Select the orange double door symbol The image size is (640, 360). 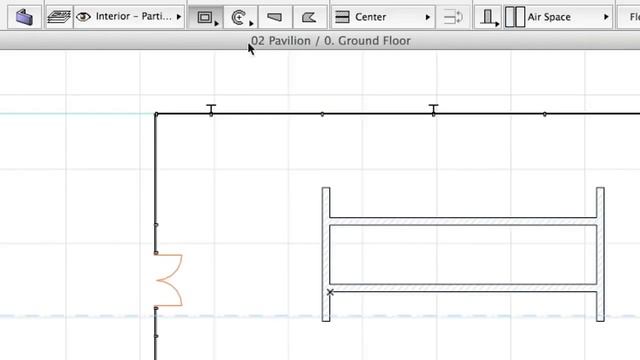169,280
